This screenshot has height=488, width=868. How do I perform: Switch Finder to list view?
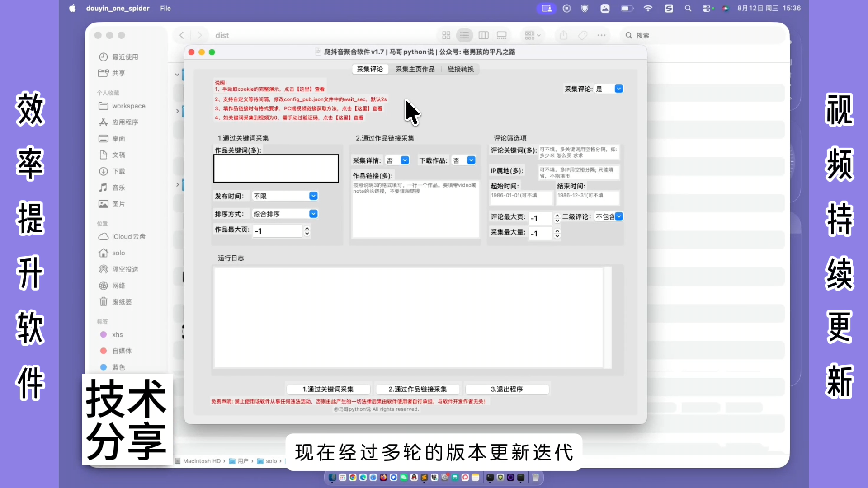pos(464,35)
